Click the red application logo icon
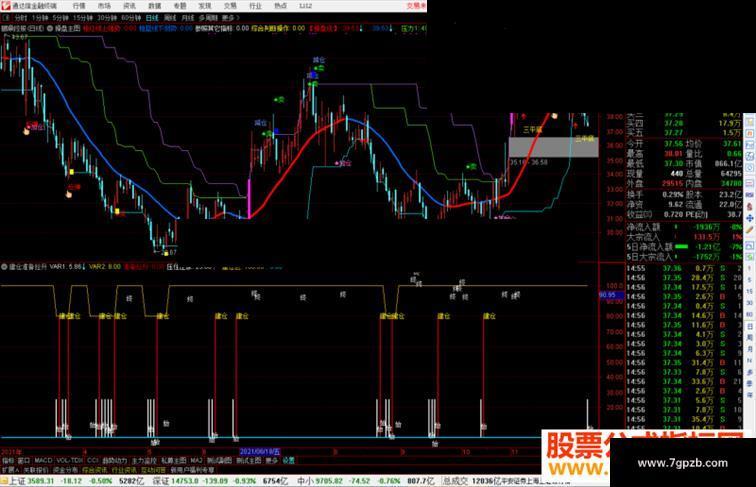The image size is (756, 487). point(5,6)
